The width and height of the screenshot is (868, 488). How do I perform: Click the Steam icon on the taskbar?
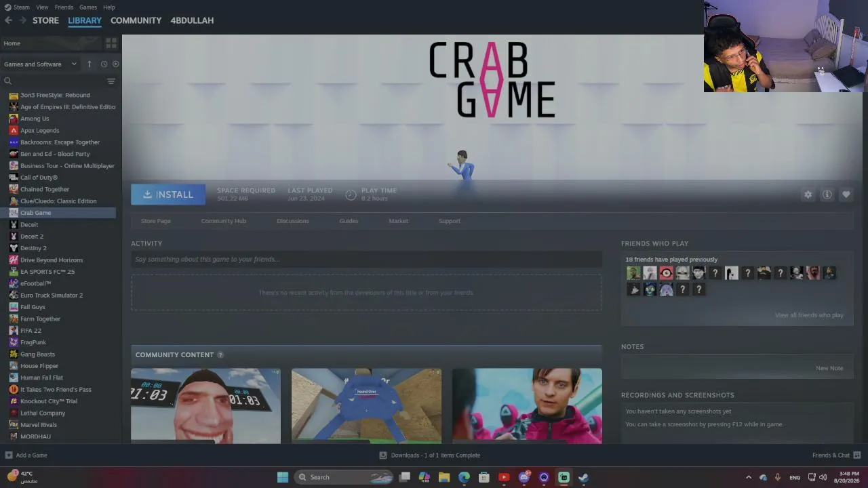point(583,477)
